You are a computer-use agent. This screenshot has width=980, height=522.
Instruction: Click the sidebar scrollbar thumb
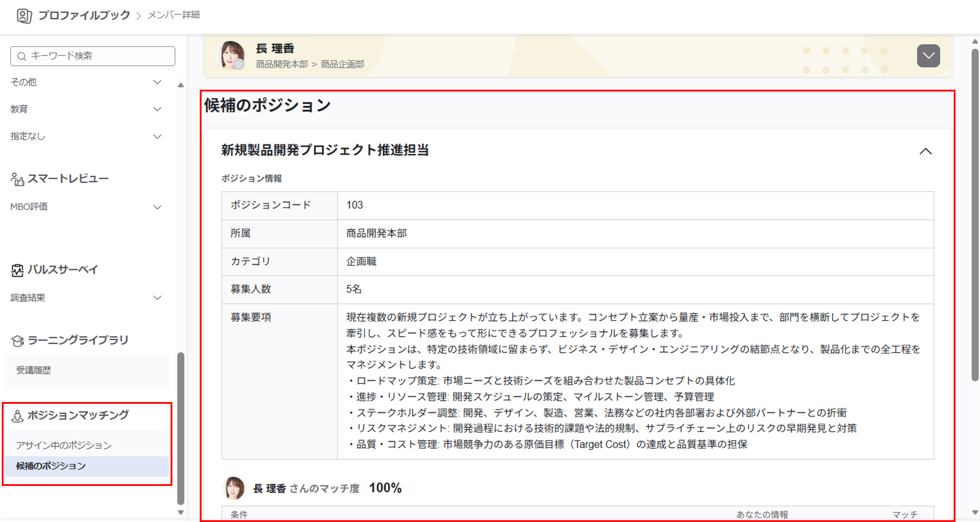point(181,428)
